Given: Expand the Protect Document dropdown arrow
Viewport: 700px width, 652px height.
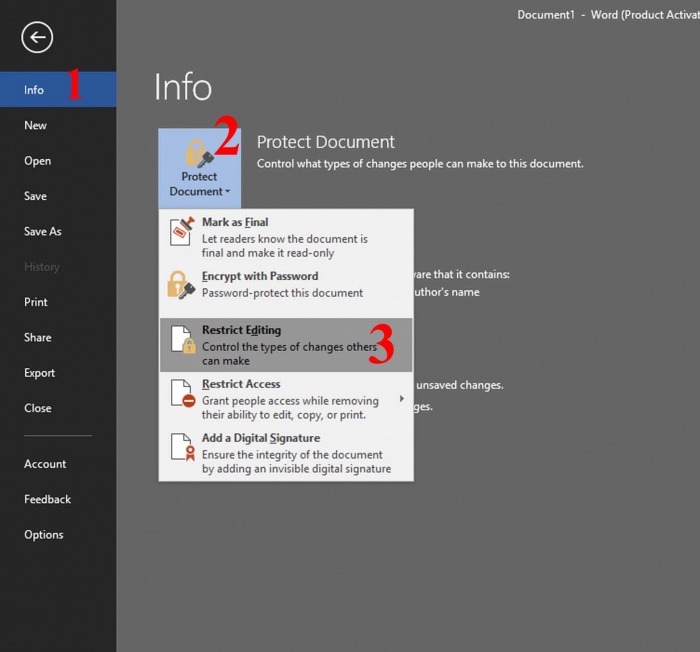Looking at the screenshot, I should [x=228, y=192].
